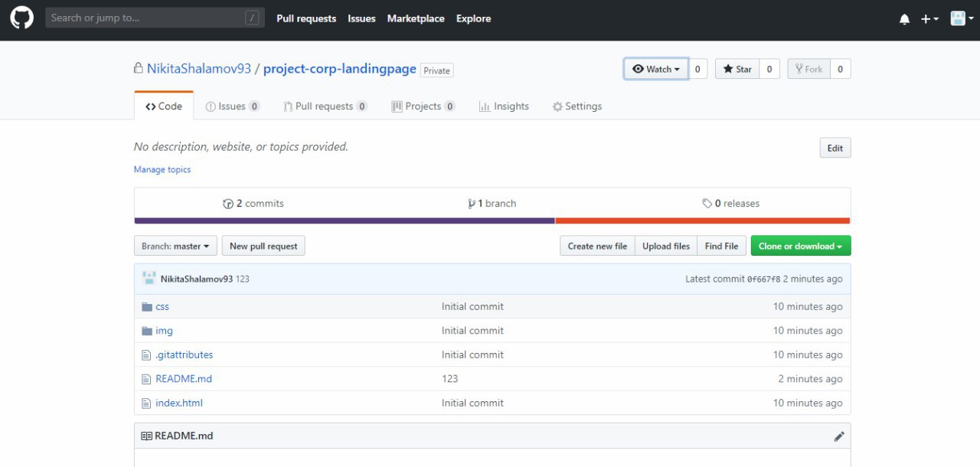Click the README.md book icon in header
Screen dimensions: 980x467
pyautogui.click(x=146, y=436)
